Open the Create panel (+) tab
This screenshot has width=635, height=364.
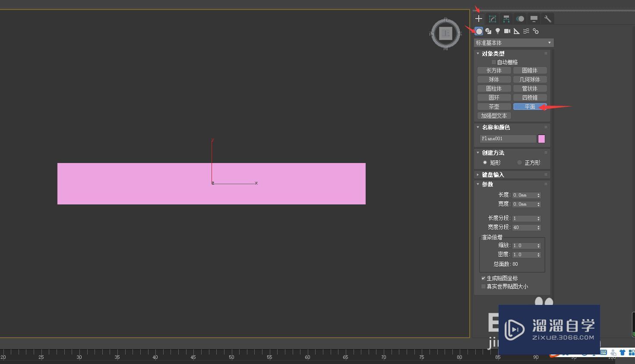tap(478, 19)
